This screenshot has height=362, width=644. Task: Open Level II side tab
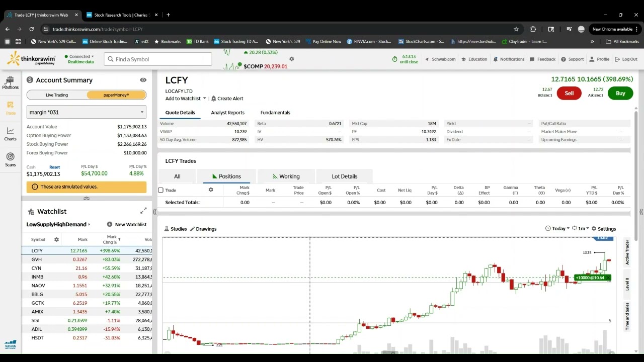click(627, 284)
